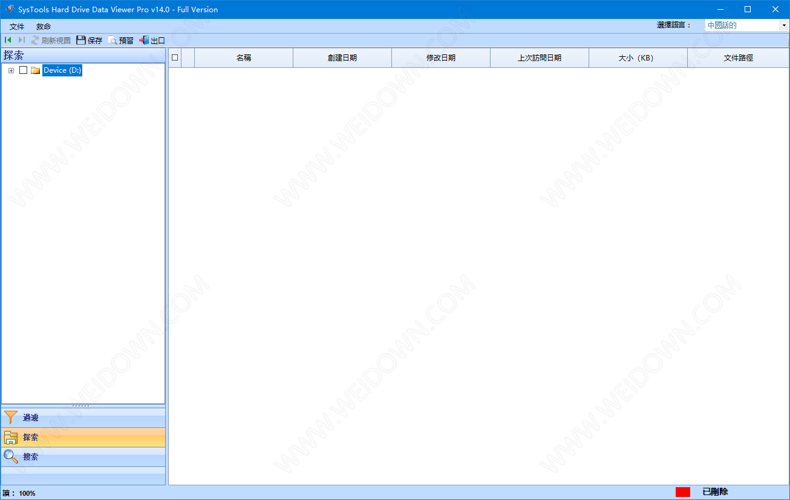
Task: Open the 預覽 preview toolbar item
Action: tap(121, 40)
